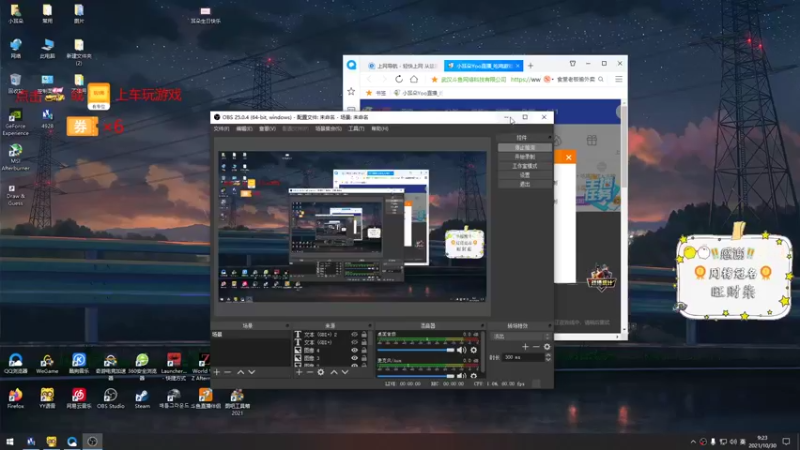The image size is (800, 450).
Task: Open 场景集合(S) menu in OBS
Action: pyautogui.click(x=329, y=129)
